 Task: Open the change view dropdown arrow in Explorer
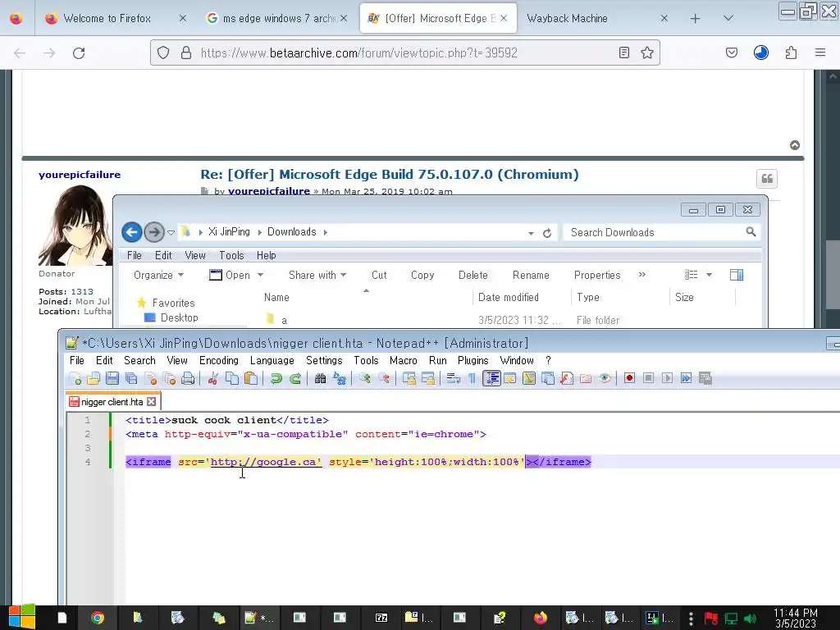pyautogui.click(x=710, y=275)
